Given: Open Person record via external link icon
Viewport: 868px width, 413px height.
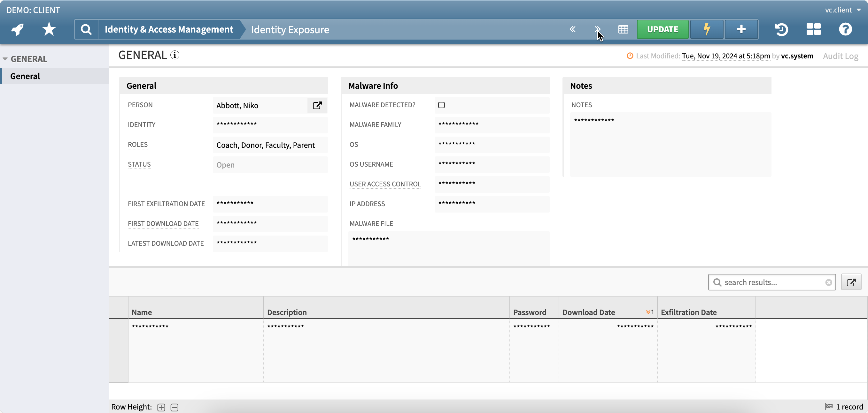Looking at the screenshot, I should (x=317, y=105).
